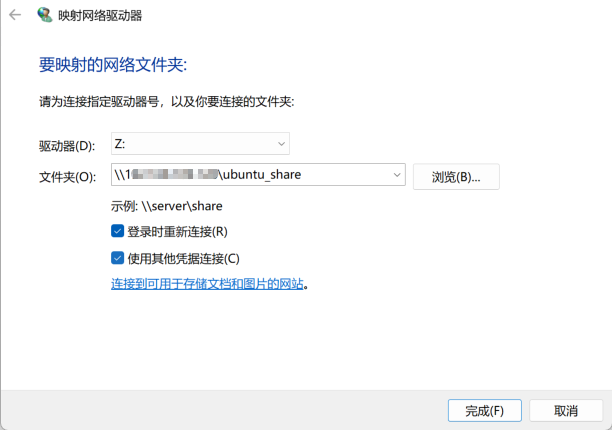
Task: Click the 驱动器(D): label
Action: click(x=67, y=146)
